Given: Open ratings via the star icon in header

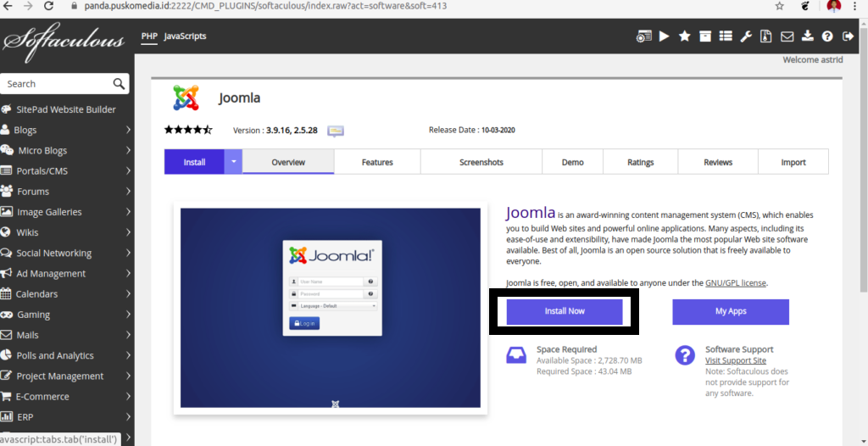Looking at the screenshot, I should (685, 36).
